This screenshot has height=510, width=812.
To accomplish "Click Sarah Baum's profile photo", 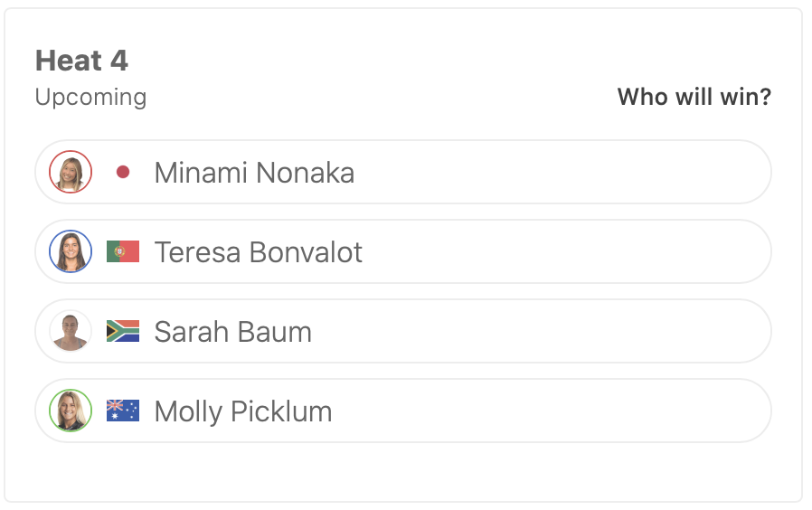I will tap(71, 331).
